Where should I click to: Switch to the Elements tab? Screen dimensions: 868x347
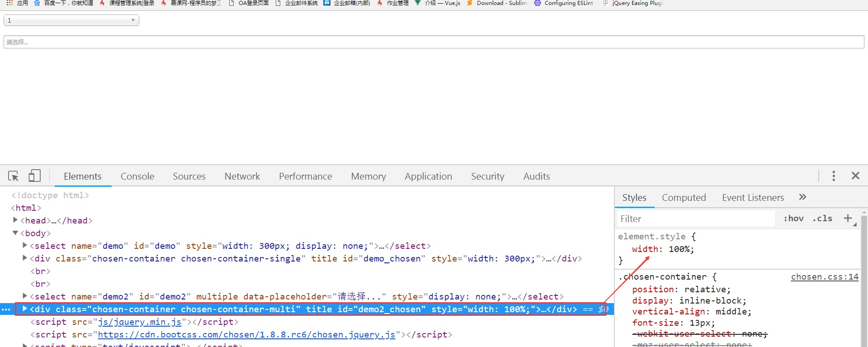(x=83, y=176)
